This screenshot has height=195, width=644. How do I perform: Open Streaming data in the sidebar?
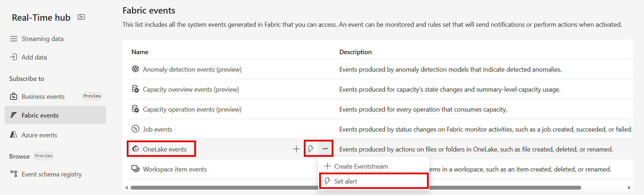[x=42, y=39]
